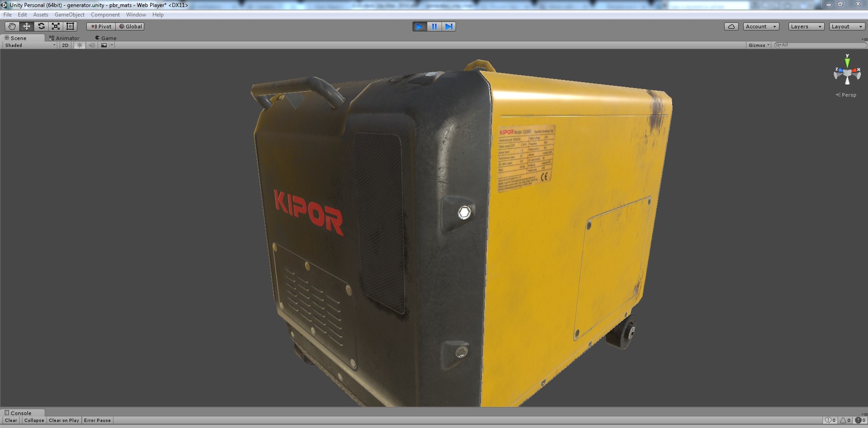Select the Scale tool
The image size is (868, 428).
[56, 26]
